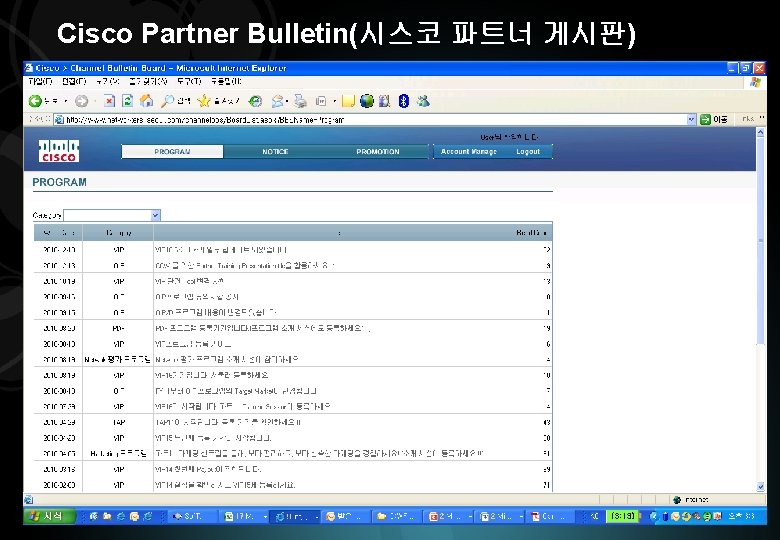Click the system tray clock

click(x=741, y=517)
